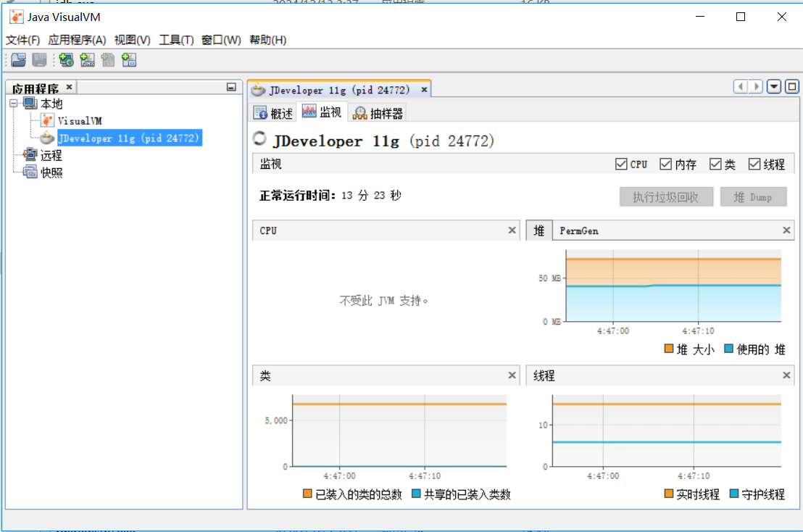803x532 pixels.
Task: Click the uptime value 13 分 23 秒
Action: 371,196
